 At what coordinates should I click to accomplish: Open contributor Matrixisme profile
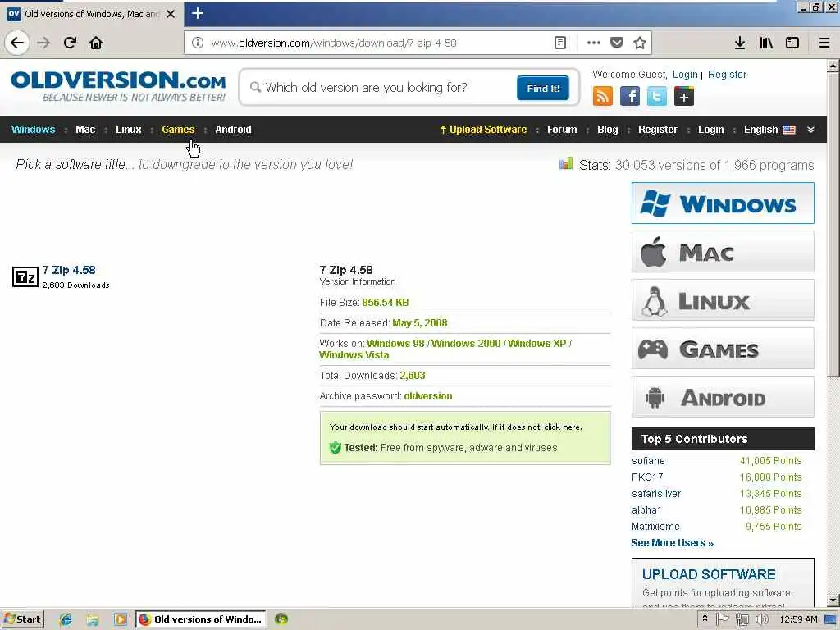655,527
